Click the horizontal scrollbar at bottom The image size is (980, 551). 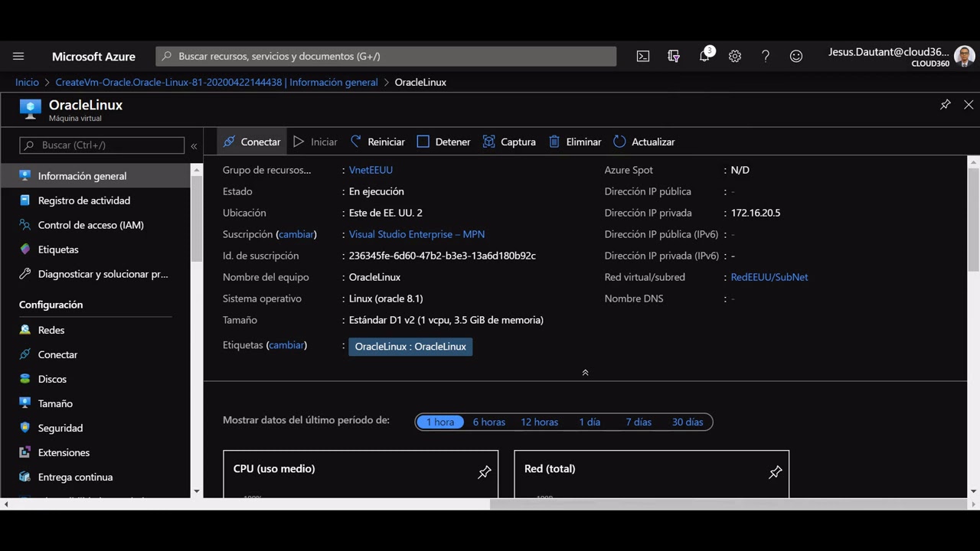tap(727, 504)
